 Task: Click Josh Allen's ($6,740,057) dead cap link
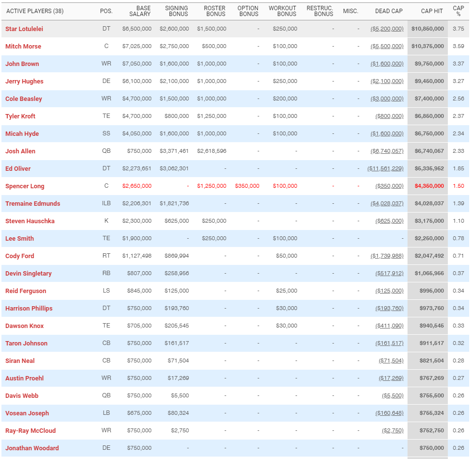coord(387,151)
